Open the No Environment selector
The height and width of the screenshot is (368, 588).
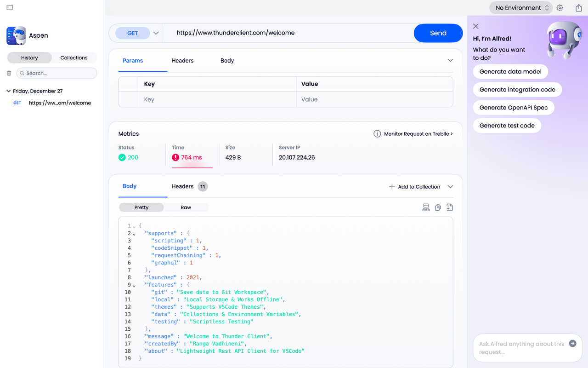(x=521, y=8)
